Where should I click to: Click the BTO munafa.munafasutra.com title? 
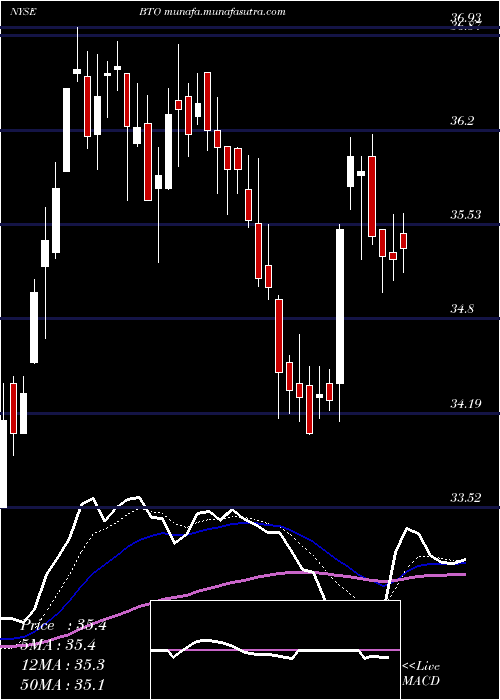click(x=212, y=12)
